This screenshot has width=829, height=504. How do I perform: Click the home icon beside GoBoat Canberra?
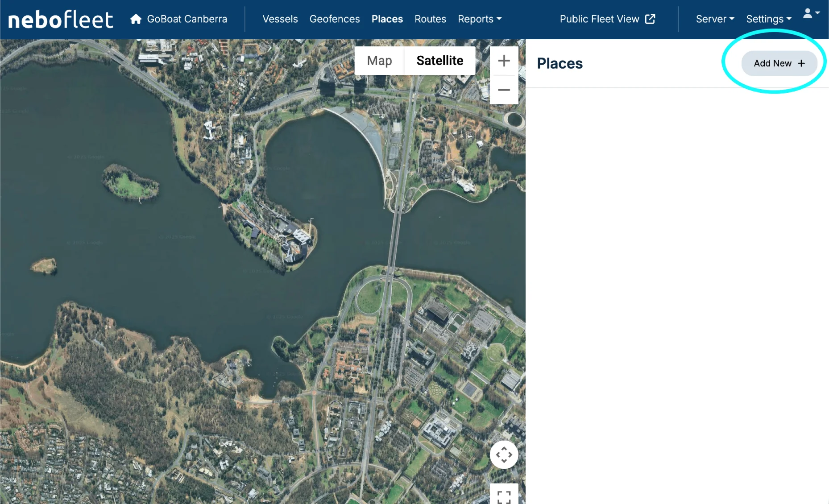(x=136, y=19)
